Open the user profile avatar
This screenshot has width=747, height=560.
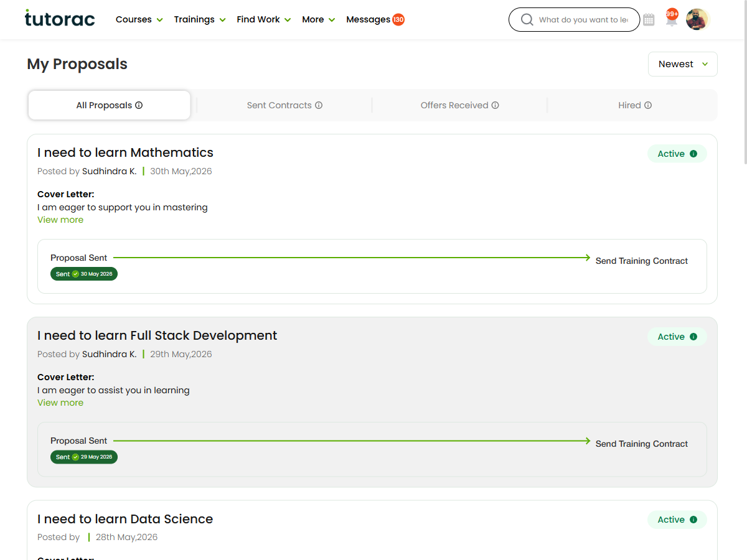[697, 19]
